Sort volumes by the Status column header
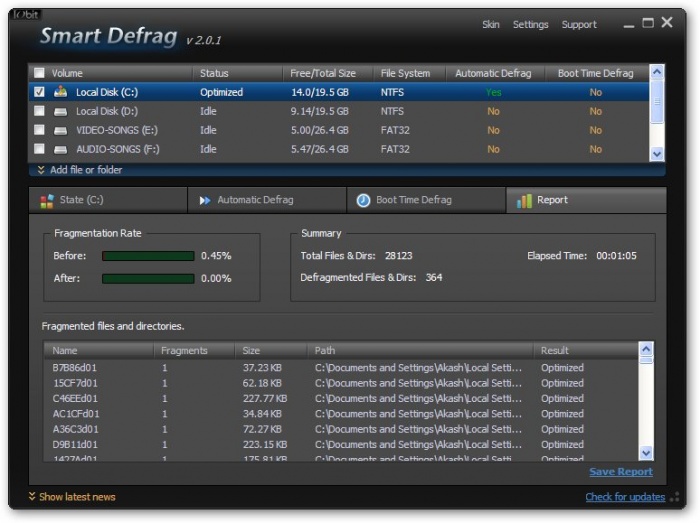Viewport: 700px width, 523px height. click(238, 73)
